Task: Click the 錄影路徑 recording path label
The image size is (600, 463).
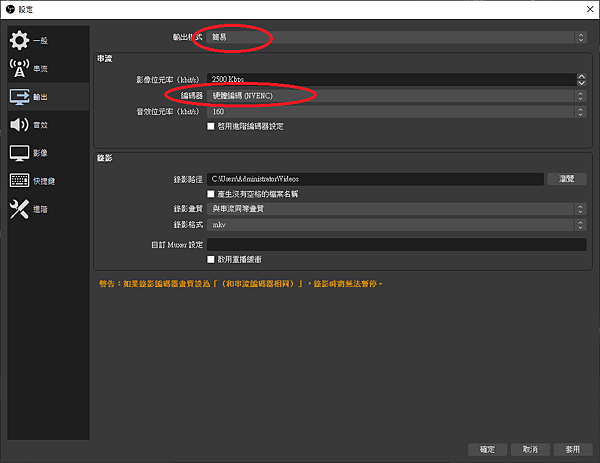Action: pyautogui.click(x=188, y=179)
